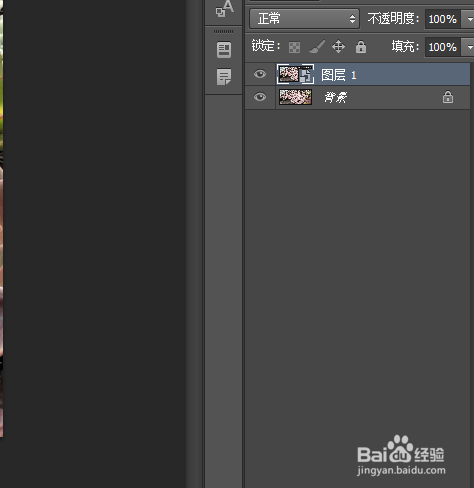Hide the 图层 1 layer
The height and width of the screenshot is (488, 474).
tap(260, 74)
